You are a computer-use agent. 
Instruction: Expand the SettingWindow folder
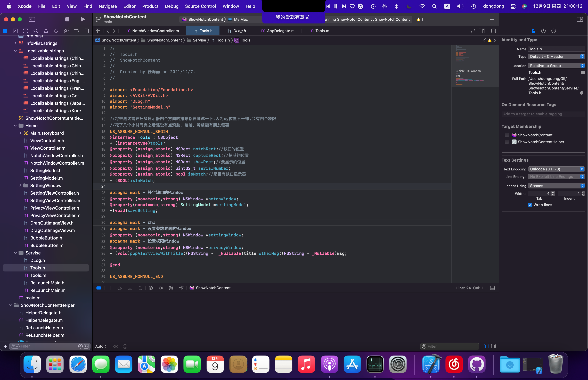(20, 186)
